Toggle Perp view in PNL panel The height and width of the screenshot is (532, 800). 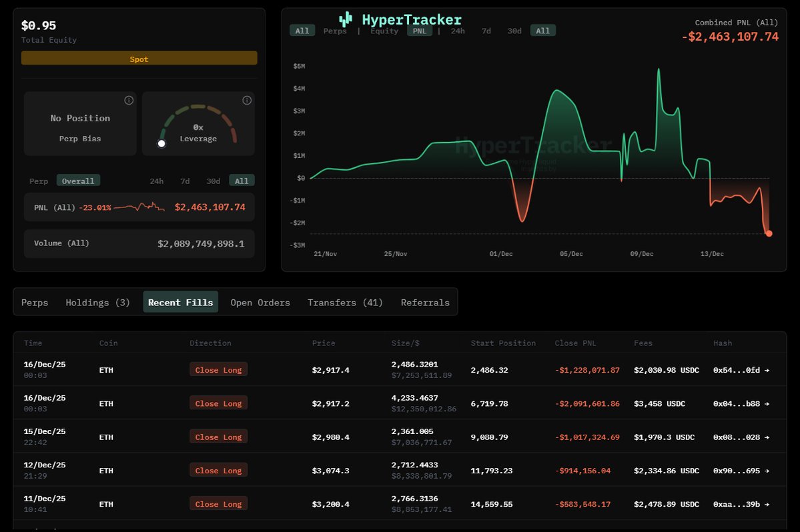pos(39,181)
